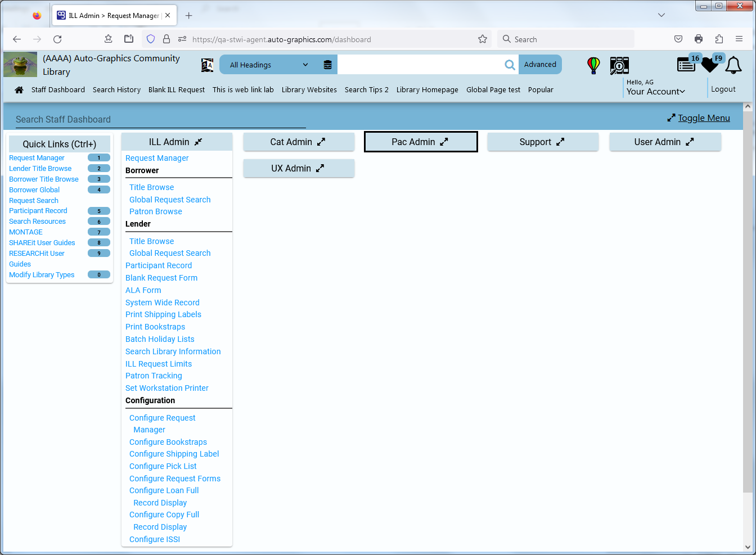Open Participant Record in ILL Admin
The height and width of the screenshot is (555, 756).
point(159,265)
